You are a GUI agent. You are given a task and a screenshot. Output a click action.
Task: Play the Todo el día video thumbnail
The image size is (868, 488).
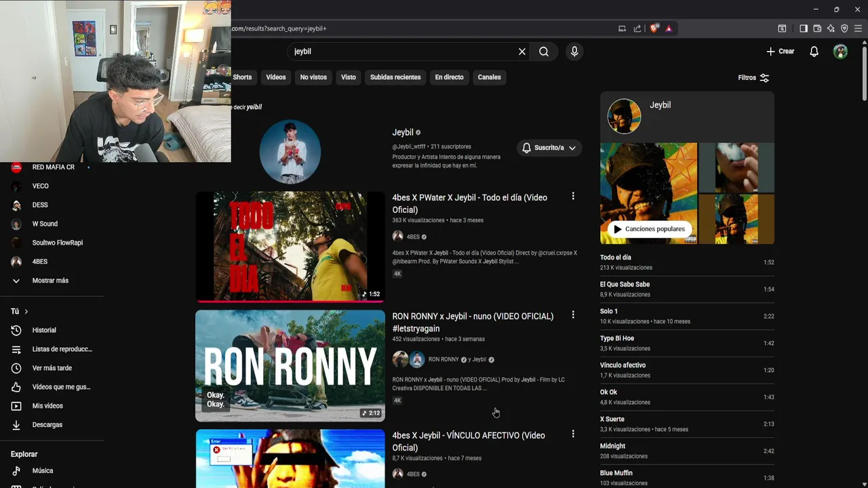(x=290, y=246)
